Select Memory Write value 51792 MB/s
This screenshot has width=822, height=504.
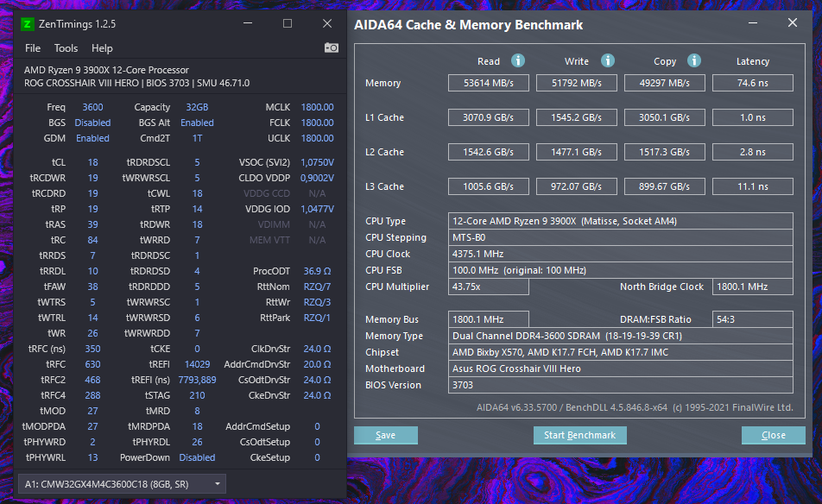[x=577, y=83]
